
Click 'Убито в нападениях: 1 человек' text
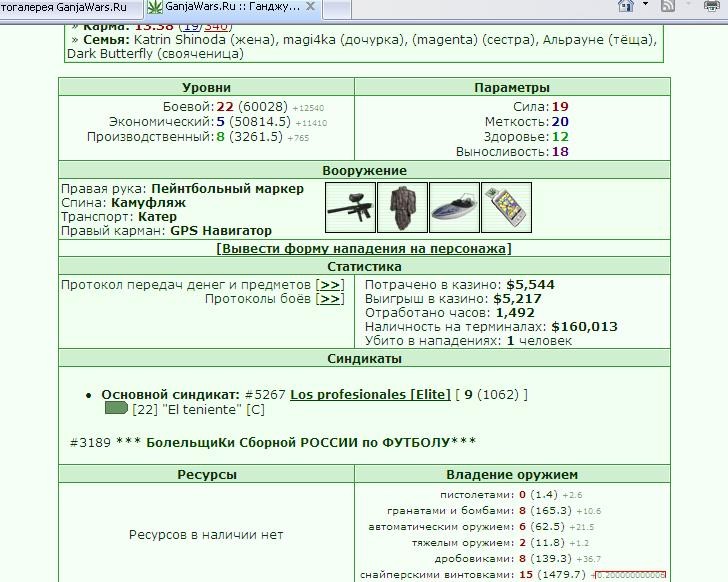468,341
